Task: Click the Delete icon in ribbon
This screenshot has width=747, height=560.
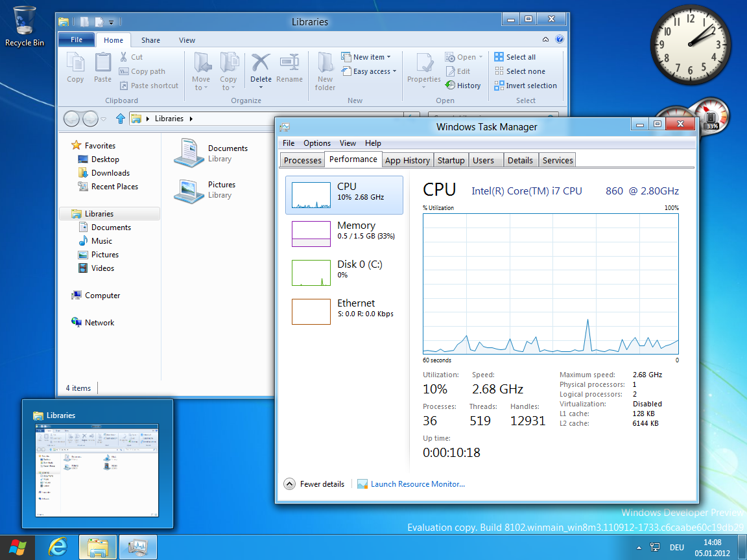Action: 261,64
